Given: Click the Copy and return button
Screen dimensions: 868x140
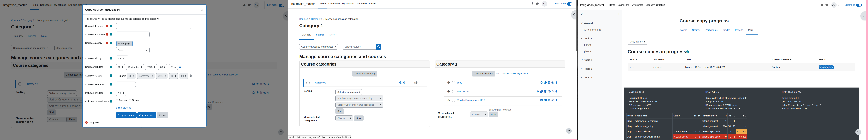Looking at the screenshot, I should (x=126, y=115).
